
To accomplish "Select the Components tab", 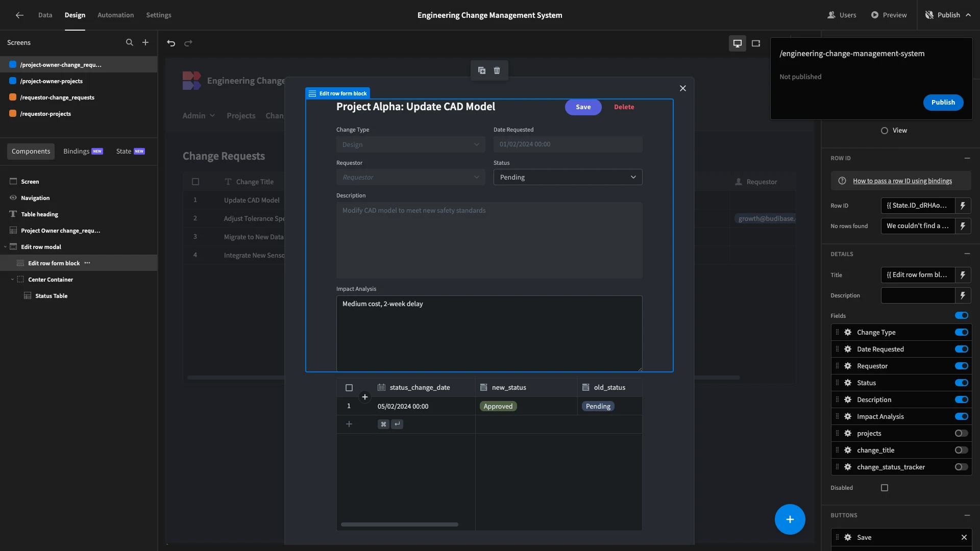I will [31, 151].
